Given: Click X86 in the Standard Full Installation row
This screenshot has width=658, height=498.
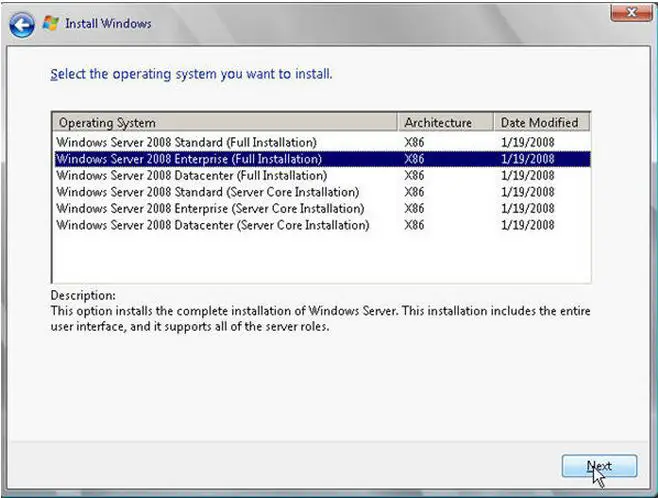Looking at the screenshot, I should 414,142.
